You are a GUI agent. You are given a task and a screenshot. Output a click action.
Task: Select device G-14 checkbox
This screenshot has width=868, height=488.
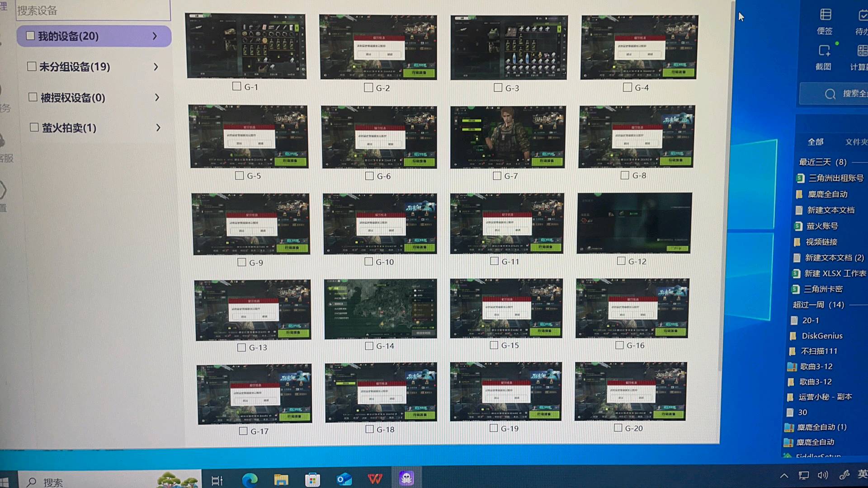[x=369, y=346]
